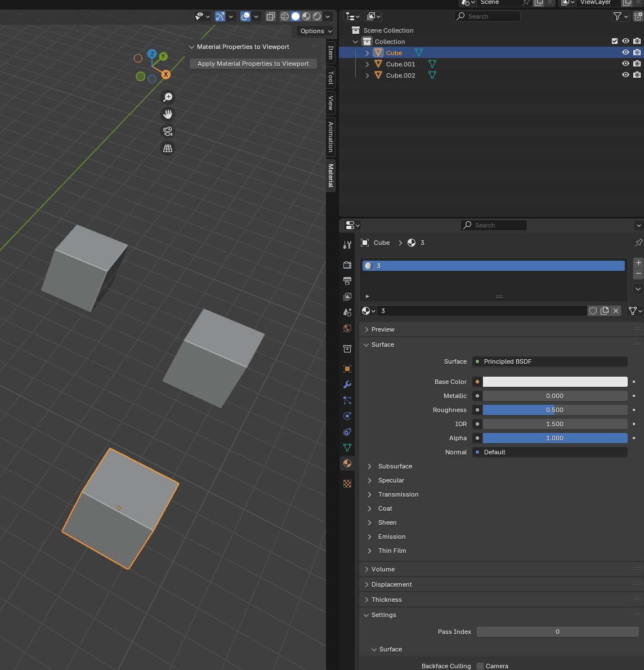Open material slot specials dropdown arrow
Viewport: 644px width, 670px height.
(638, 289)
